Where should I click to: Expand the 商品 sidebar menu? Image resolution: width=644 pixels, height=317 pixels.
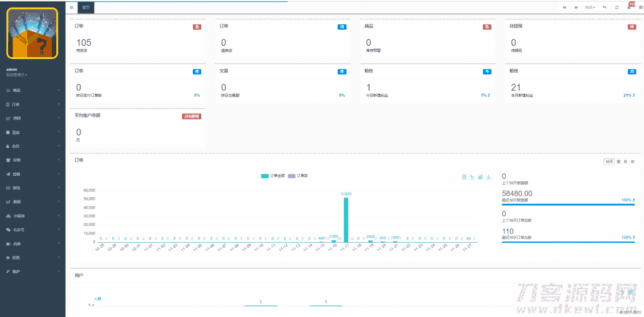click(32, 90)
